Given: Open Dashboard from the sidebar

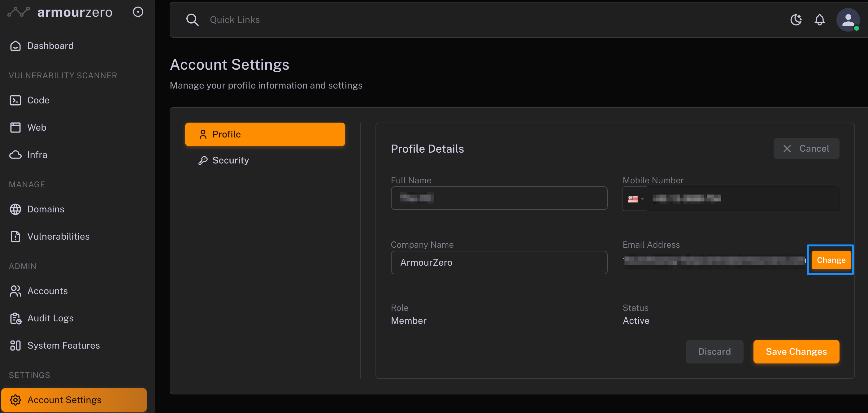Looking at the screenshot, I should [x=50, y=46].
